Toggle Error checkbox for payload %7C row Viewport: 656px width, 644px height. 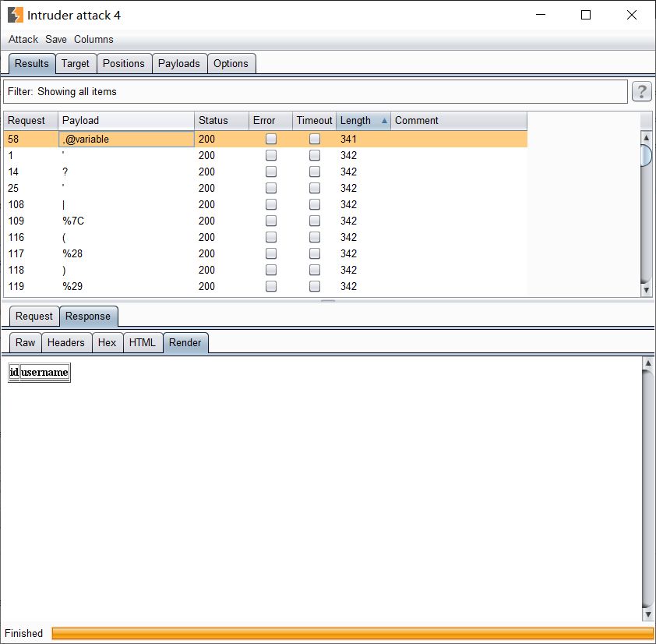tap(271, 221)
